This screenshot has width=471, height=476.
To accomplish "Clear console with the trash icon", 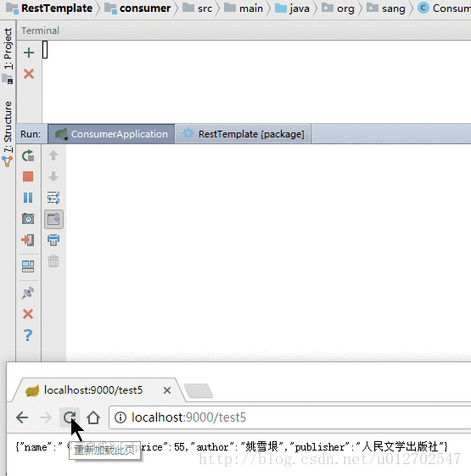I will 53,261.
